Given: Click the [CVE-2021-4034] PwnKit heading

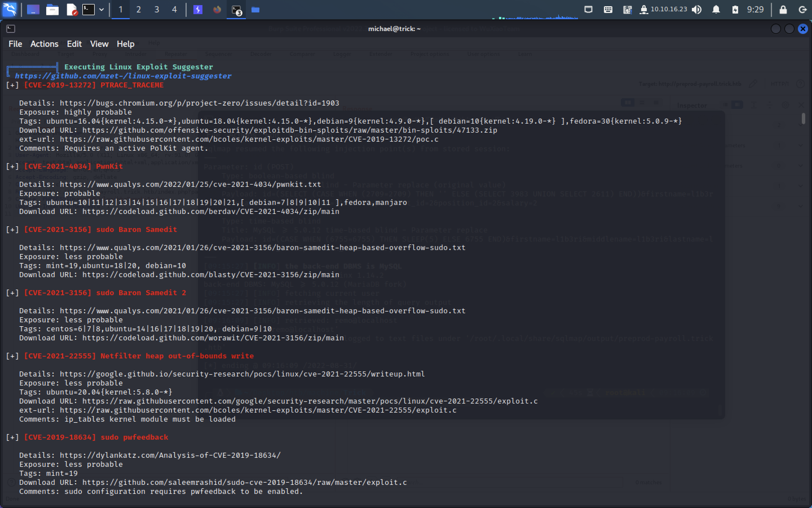Looking at the screenshot, I should (x=74, y=166).
